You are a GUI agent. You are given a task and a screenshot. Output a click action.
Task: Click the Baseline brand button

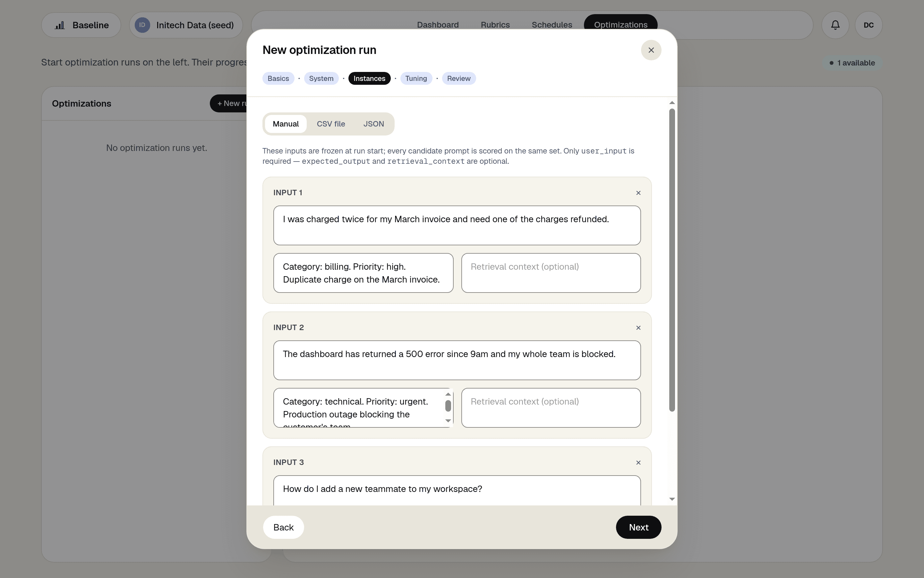[81, 25]
